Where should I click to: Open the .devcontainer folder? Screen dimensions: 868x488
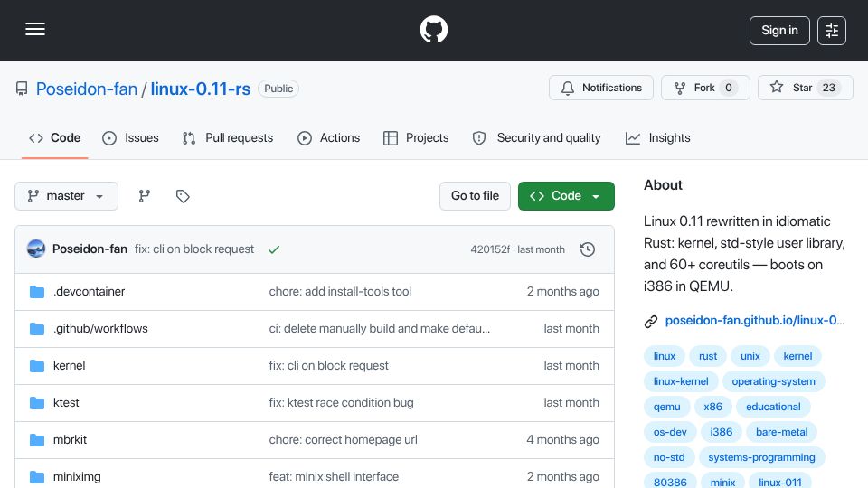[90, 292]
